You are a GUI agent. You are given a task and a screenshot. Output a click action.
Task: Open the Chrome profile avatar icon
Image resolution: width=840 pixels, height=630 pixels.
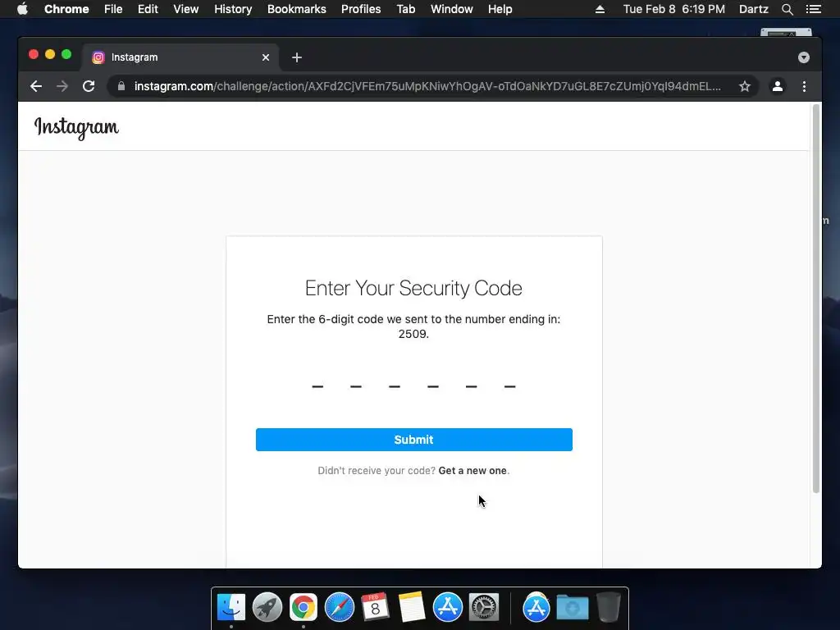pos(778,86)
